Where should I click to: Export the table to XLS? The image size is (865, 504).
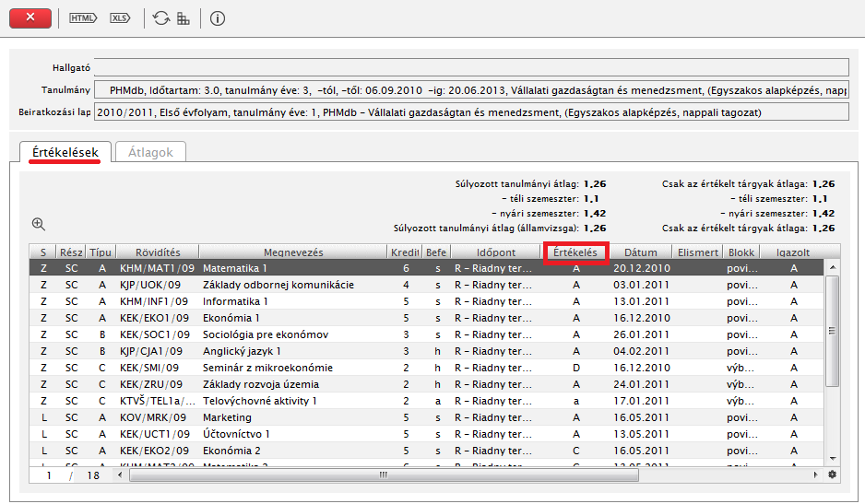tap(120, 18)
